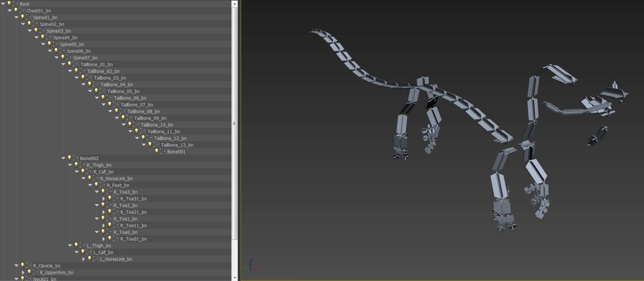Click the bone icon beside TailBone_06_bn
Image resolution: width=644 pixels, height=281 pixels.
pyautogui.click(x=109, y=98)
